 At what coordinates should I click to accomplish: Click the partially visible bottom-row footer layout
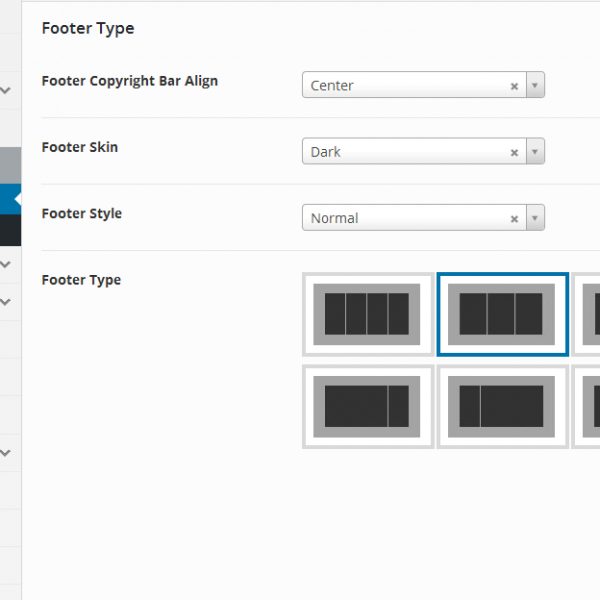[589, 406]
